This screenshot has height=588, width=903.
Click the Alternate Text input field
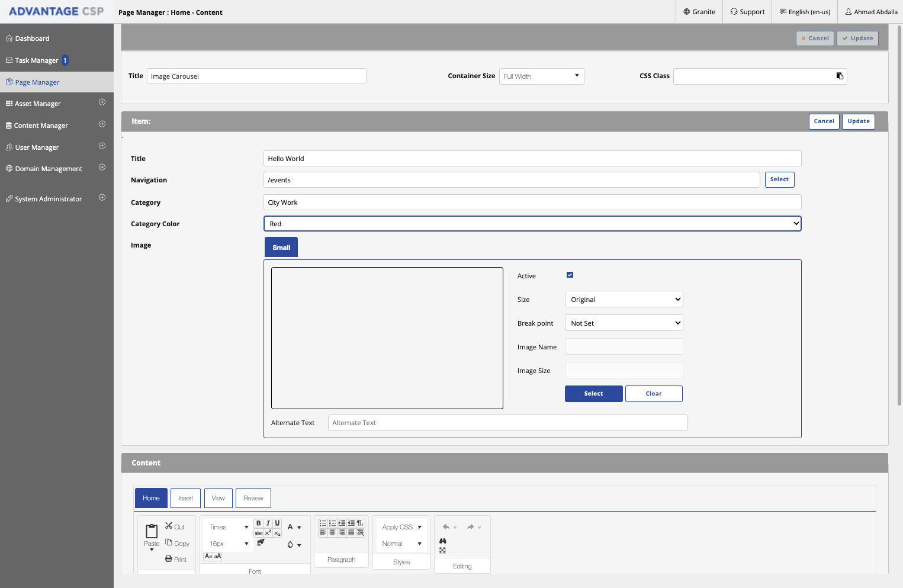coord(508,422)
